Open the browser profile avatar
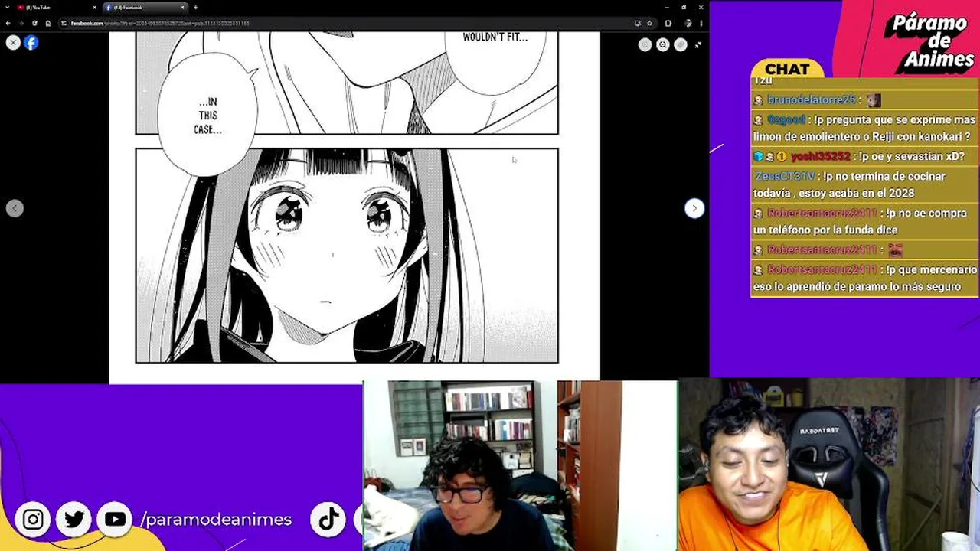 (688, 23)
